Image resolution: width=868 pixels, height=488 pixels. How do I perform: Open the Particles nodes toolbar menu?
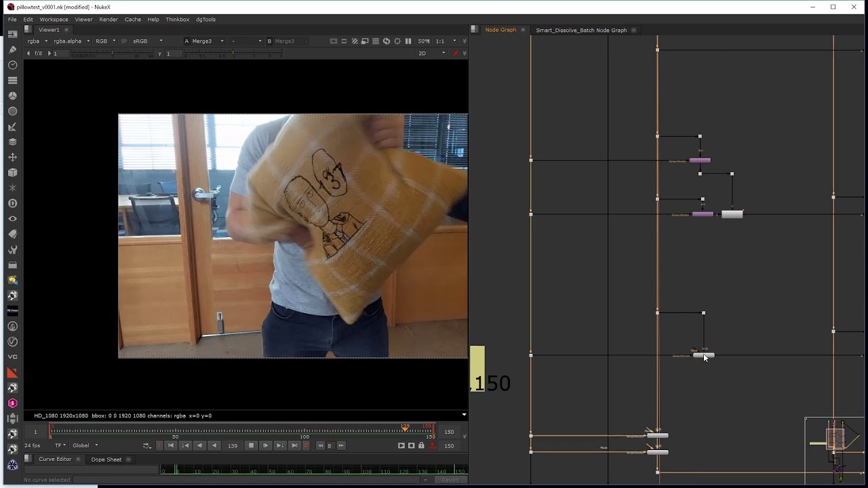[x=12, y=188]
